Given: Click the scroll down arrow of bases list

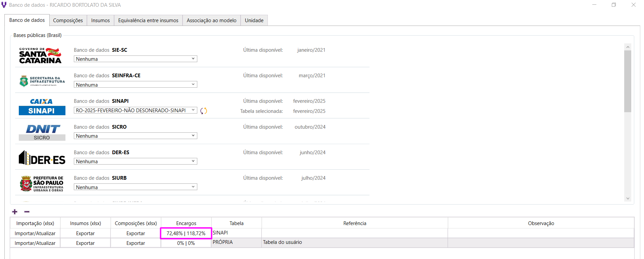Looking at the screenshot, I should click(628, 198).
